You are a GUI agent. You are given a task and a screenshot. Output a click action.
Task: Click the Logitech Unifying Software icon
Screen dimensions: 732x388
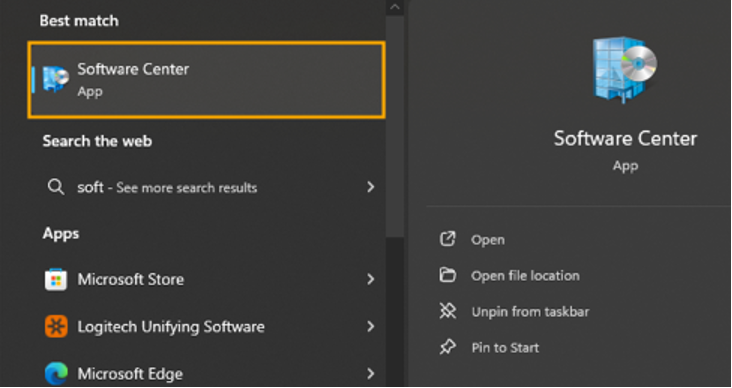point(56,326)
